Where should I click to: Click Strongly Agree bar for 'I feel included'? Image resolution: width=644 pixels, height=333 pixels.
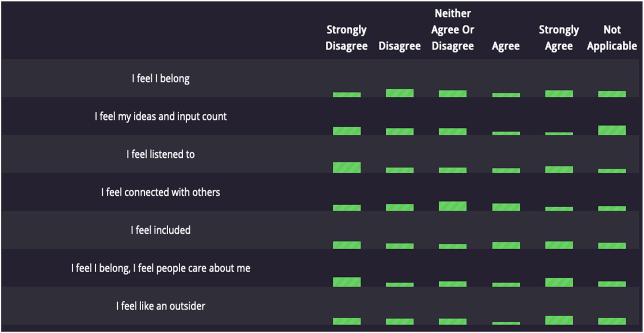tap(559, 245)
